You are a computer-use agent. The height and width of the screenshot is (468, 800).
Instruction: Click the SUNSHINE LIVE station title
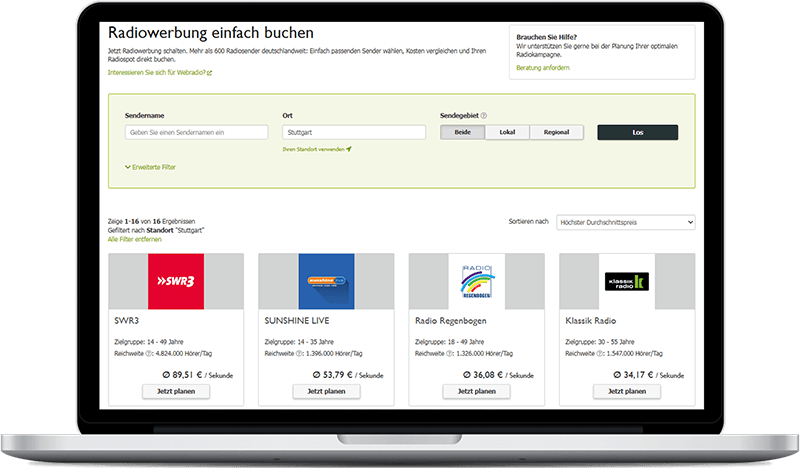297,321
